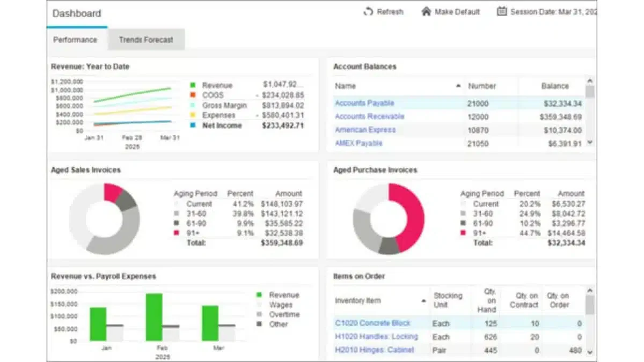
Task: Click the Make Default label
Action: pos(457,12)
